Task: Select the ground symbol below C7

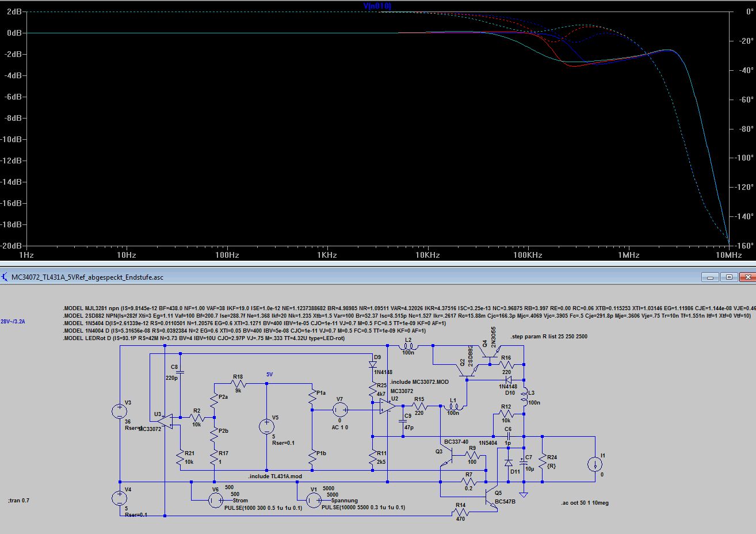Action: [524, 494]
